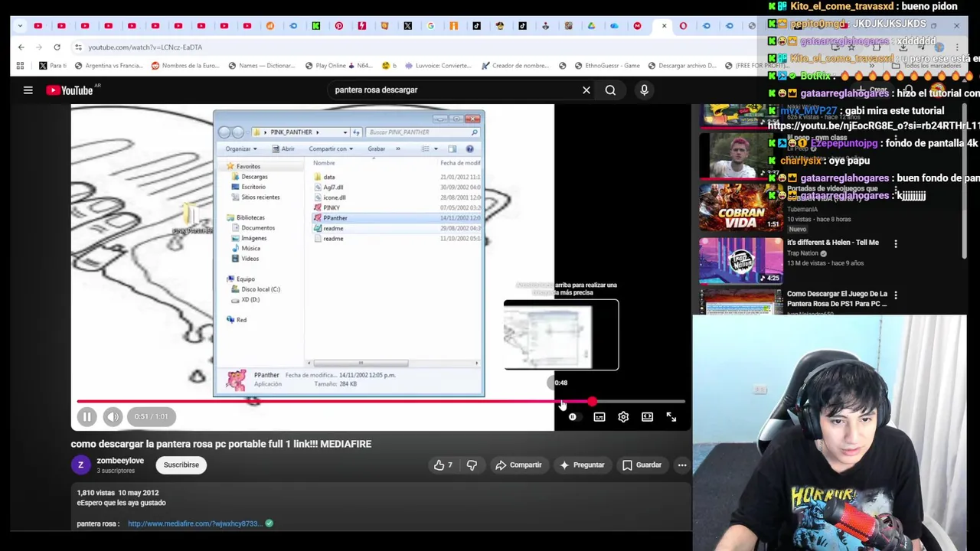Open the apps grid in the bookmarks bar

20,66
